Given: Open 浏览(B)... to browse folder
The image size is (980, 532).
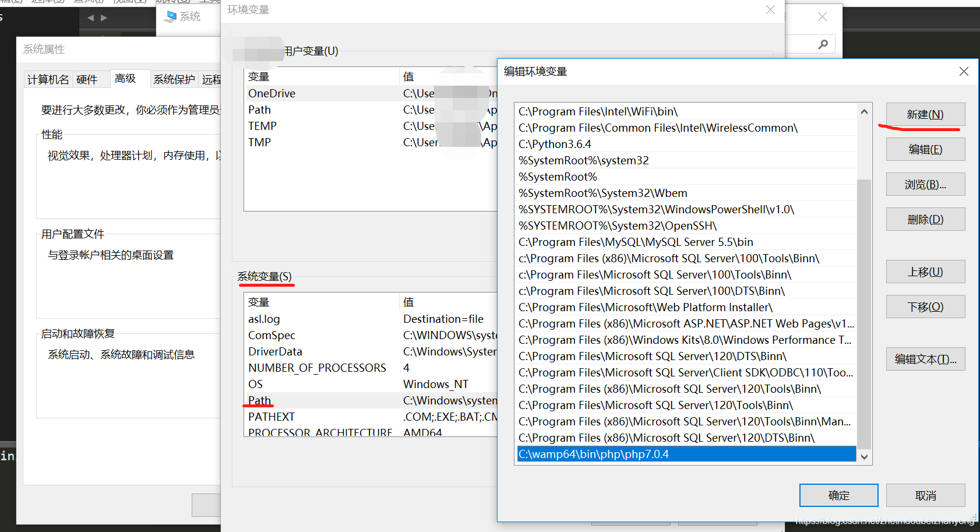Looking at the screenshot, I should (x=925, y=184).
